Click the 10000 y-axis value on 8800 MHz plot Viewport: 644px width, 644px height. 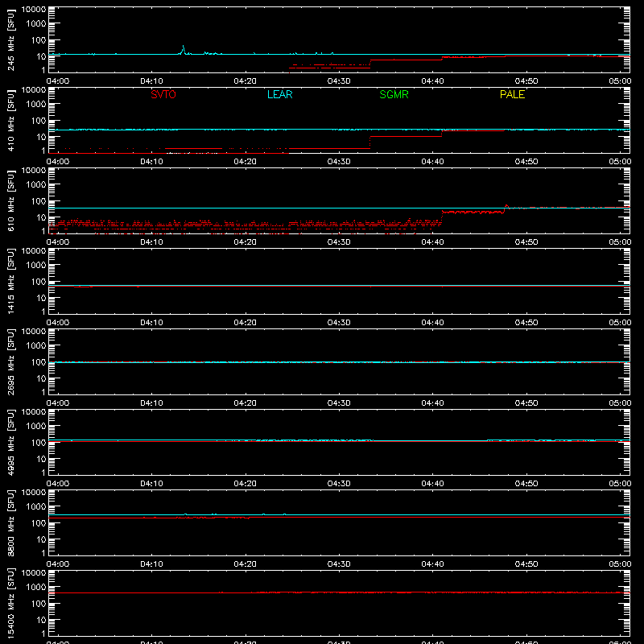pos(34,493)
